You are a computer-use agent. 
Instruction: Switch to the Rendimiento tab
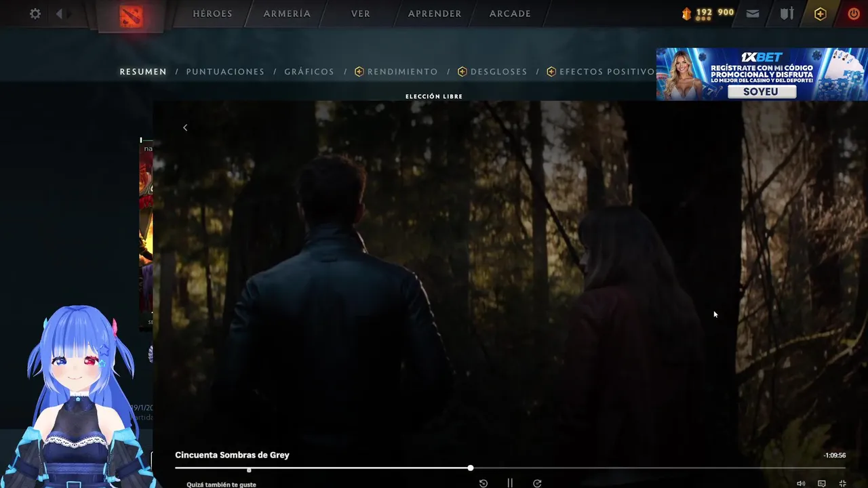[x=397, y=72]
